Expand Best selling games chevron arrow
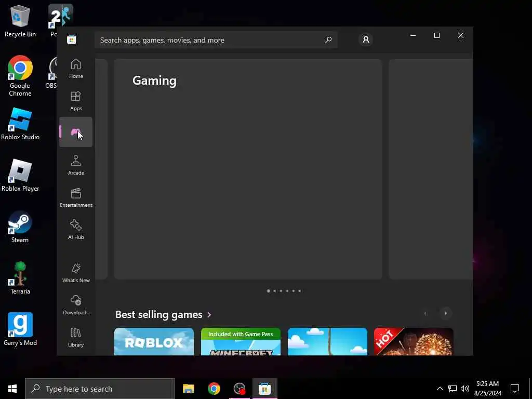The image size is (532, 399). click(x=209, y=315)
